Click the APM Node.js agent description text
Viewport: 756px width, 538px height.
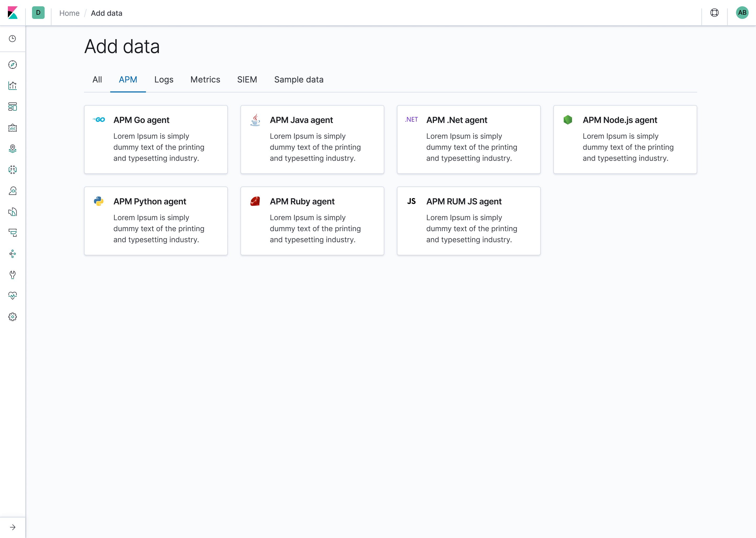pyautogui.click(x=628, y=147)
